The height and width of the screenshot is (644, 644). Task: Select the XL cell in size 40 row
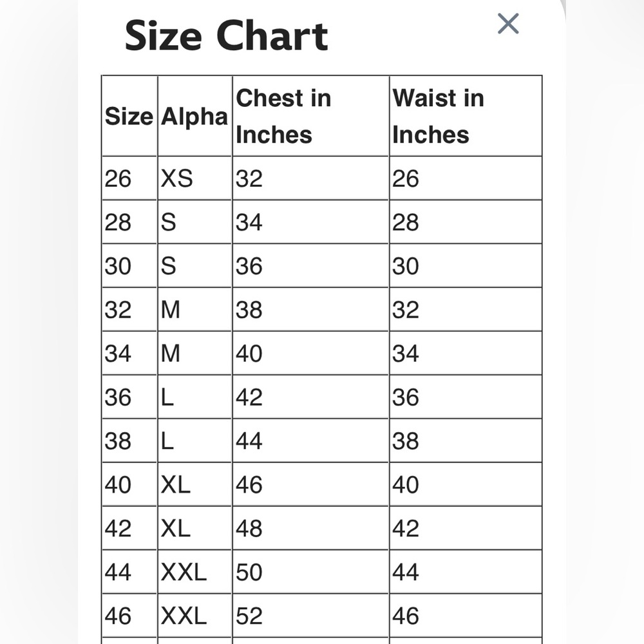click(x=194, y=485)
